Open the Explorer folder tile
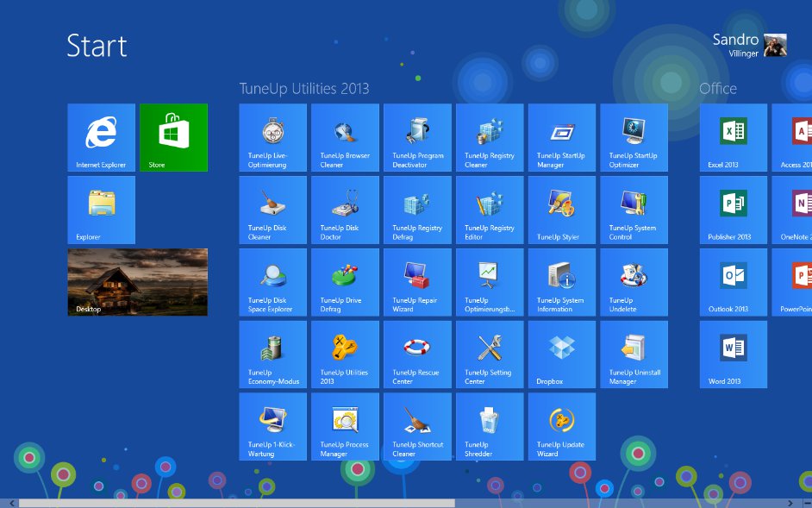The width and height of the screenshot is (812, 508). (101, 210)
